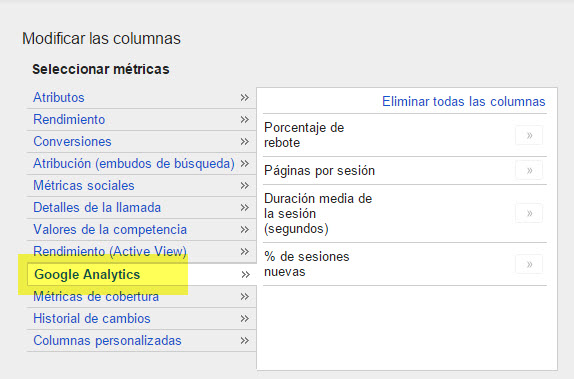Add the Porcentaje de rebote column
Viewport: 574px width, 379px height.
[529, 135]
